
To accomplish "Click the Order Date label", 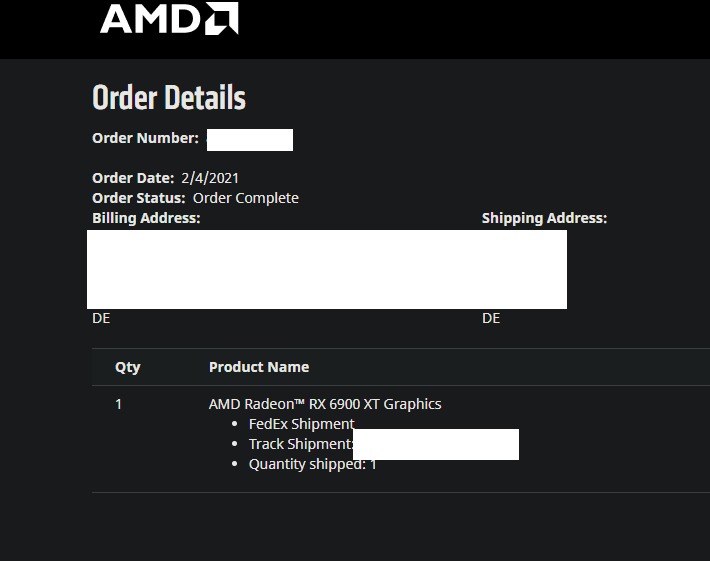I will 133,178.
